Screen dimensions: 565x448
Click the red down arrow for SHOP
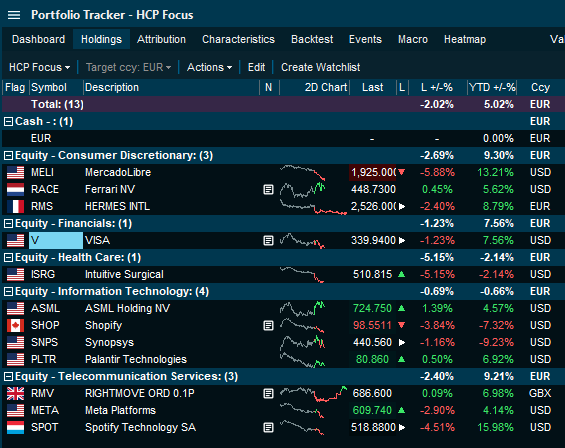(401, 325)
